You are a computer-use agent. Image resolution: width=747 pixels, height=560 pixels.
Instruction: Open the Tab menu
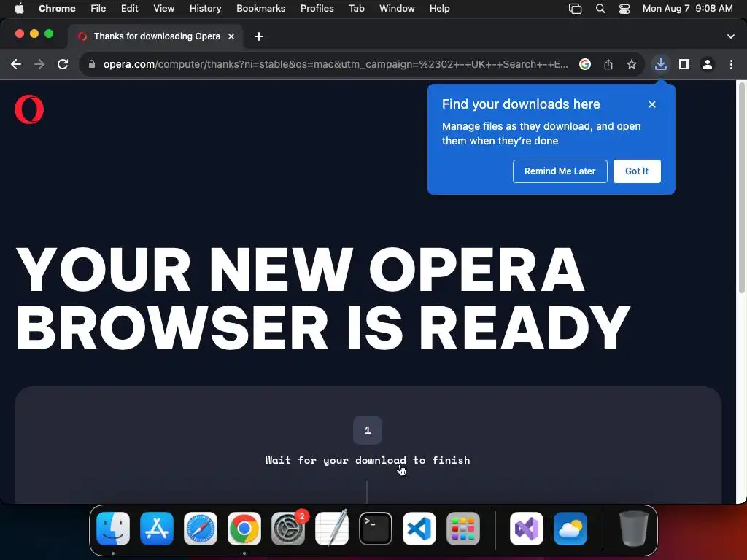tap(356, 9)
